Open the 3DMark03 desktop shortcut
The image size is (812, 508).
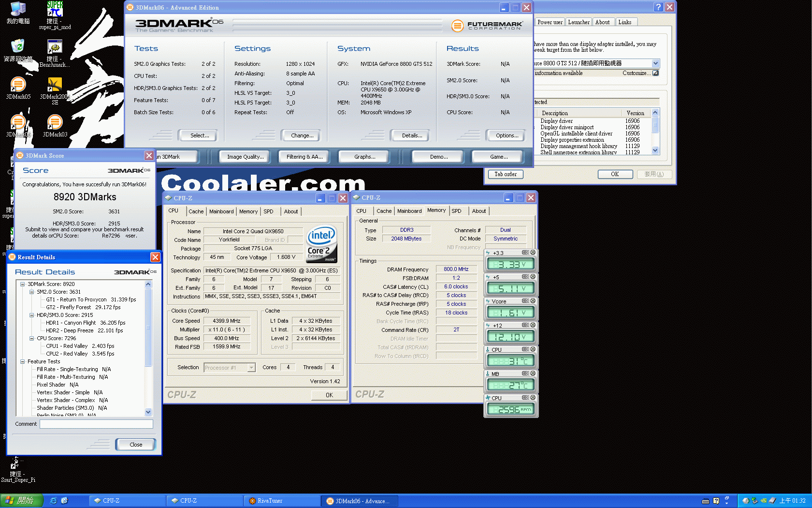point(55,126)
